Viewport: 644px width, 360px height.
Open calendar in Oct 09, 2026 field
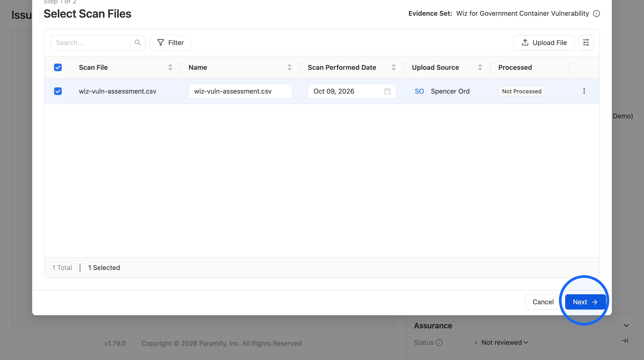pyautogui.click(x=387, y=91)
